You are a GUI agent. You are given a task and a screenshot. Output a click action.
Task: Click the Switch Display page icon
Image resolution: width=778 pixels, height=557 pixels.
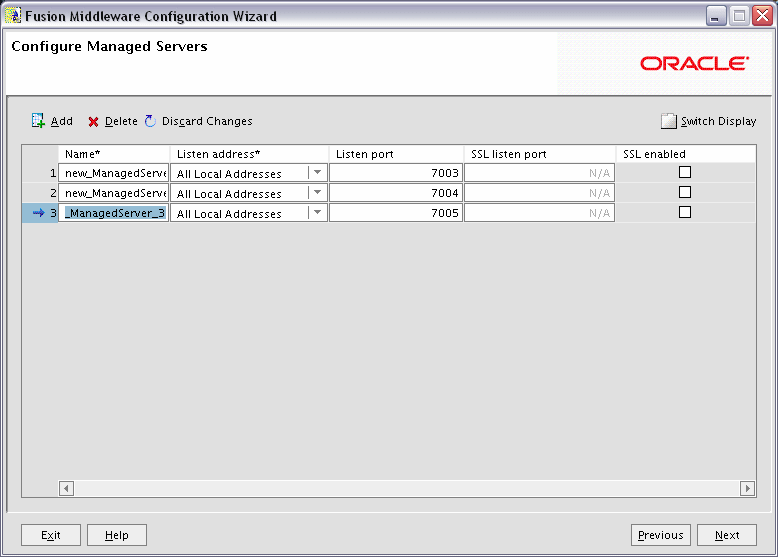tap(668, 121)
